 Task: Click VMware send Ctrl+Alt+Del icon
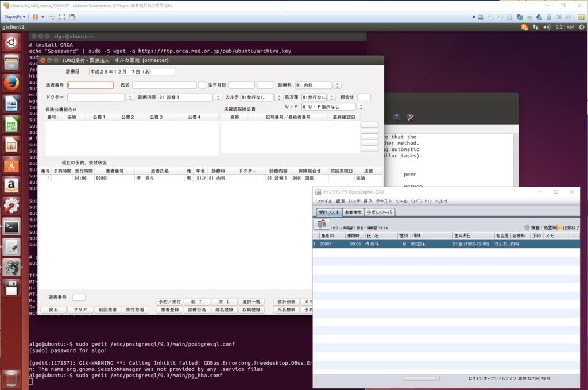(x=52, y=17)
